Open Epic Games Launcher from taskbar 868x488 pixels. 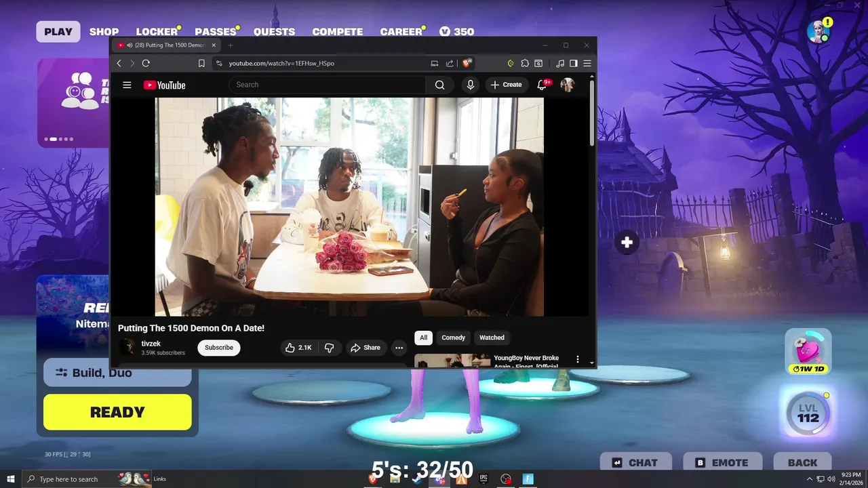(484, 479)
